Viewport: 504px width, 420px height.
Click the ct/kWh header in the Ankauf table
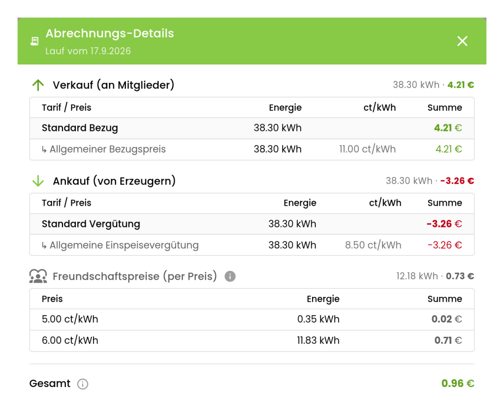pos(385,203)
